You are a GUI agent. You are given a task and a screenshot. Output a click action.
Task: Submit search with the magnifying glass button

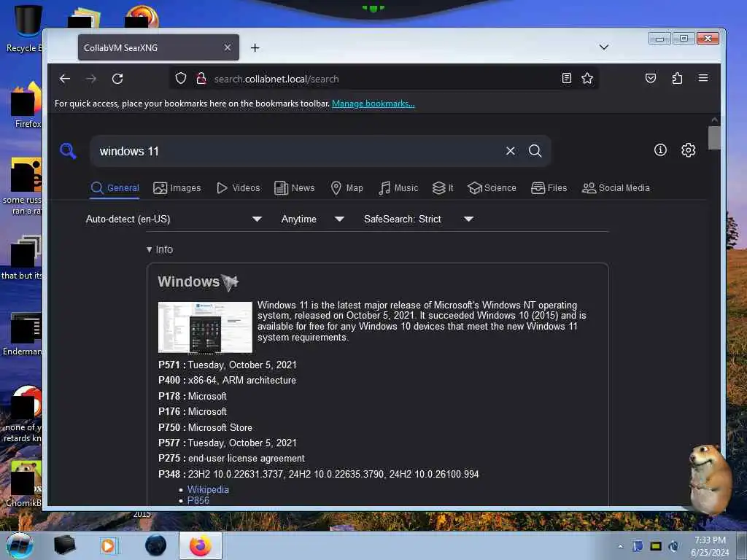pyautogui.click(x=535, y=151)
